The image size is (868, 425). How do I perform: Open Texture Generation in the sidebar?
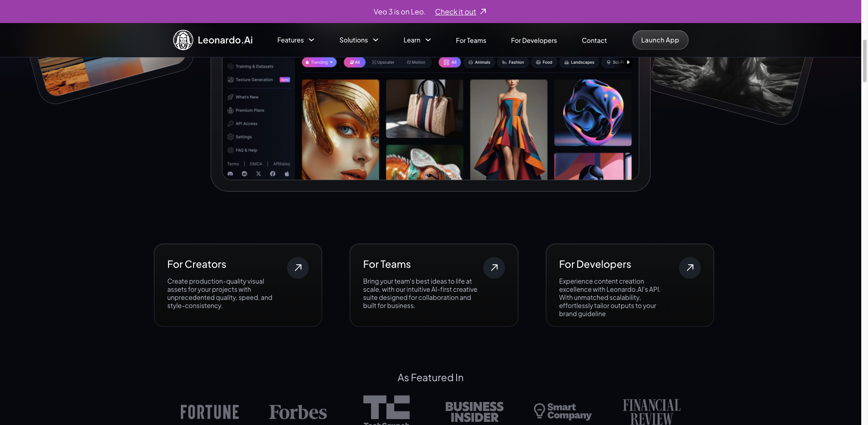pyautogui.click(x=231, y=79)
